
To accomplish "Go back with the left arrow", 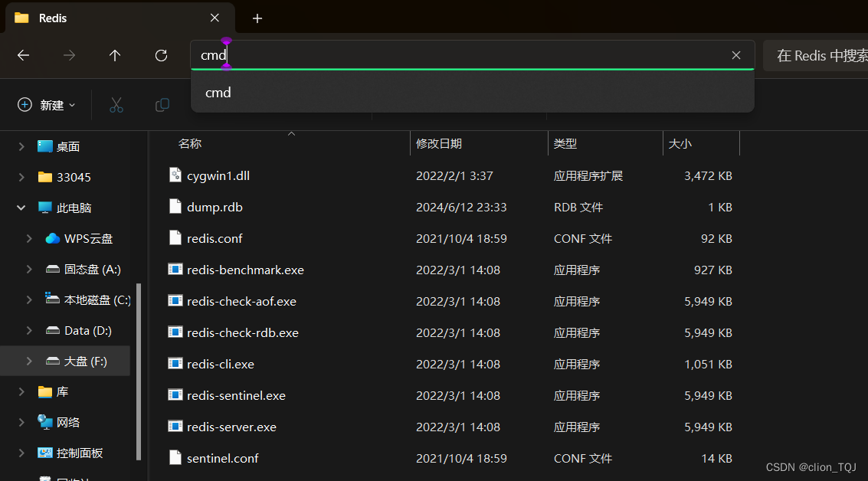I will pyautogui.click(x=23, y=55).
